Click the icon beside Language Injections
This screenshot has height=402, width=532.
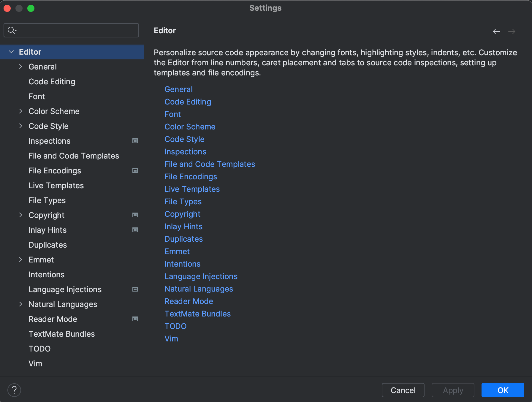(135, 289)
